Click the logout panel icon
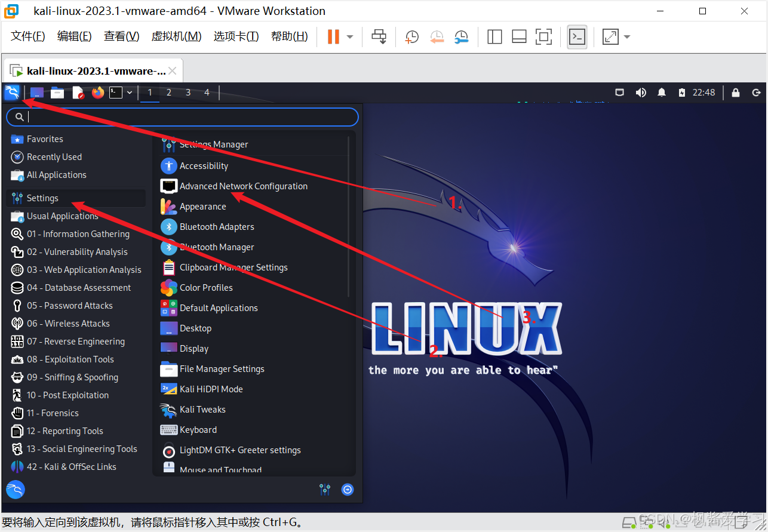Viewport: 768px width, 532px height. coord(756,93)
